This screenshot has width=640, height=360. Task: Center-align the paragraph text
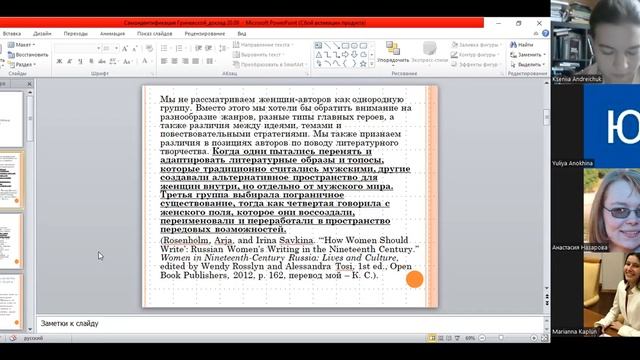click(x=174, y=61)
